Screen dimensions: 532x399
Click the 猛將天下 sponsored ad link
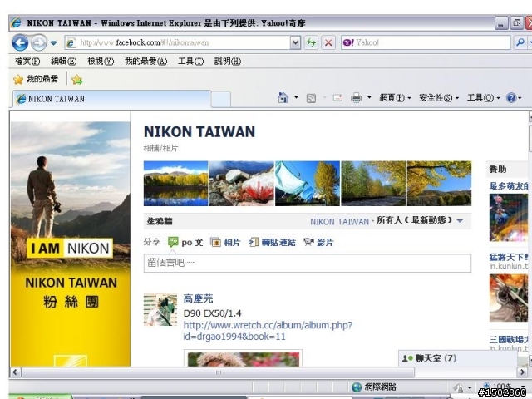click(x=509, y=257)
